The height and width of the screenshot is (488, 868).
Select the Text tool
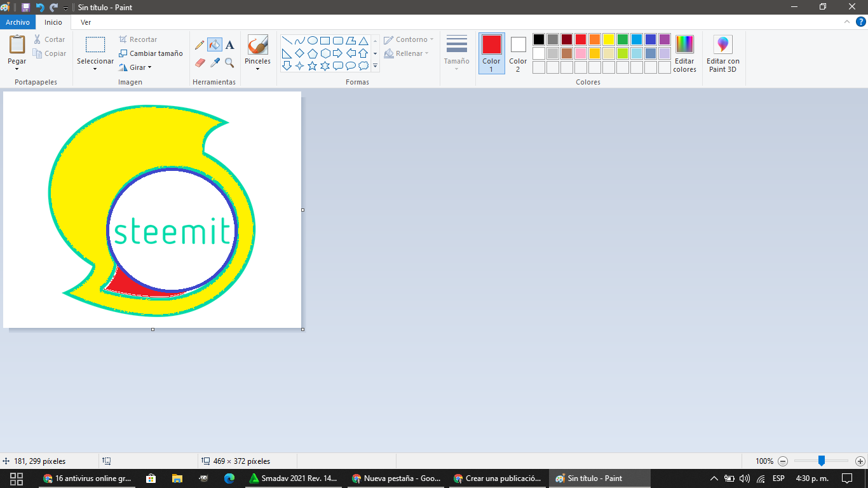tap(229, 45)
